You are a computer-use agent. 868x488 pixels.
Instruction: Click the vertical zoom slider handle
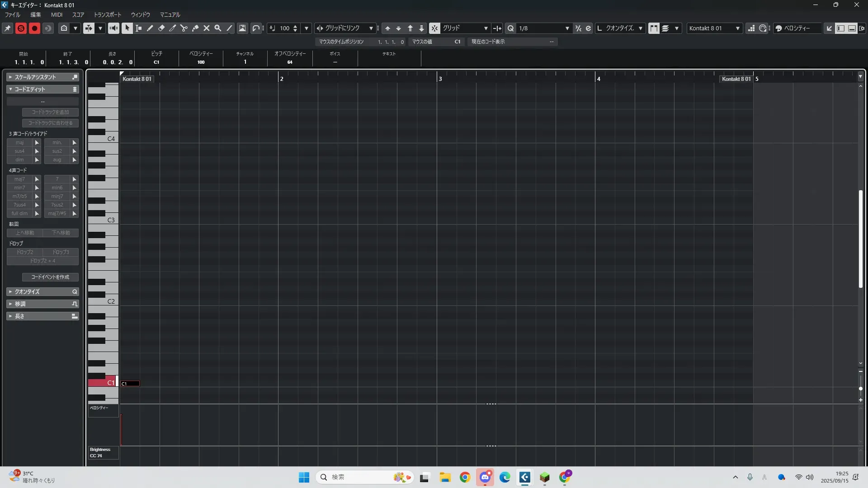point(860,389)
